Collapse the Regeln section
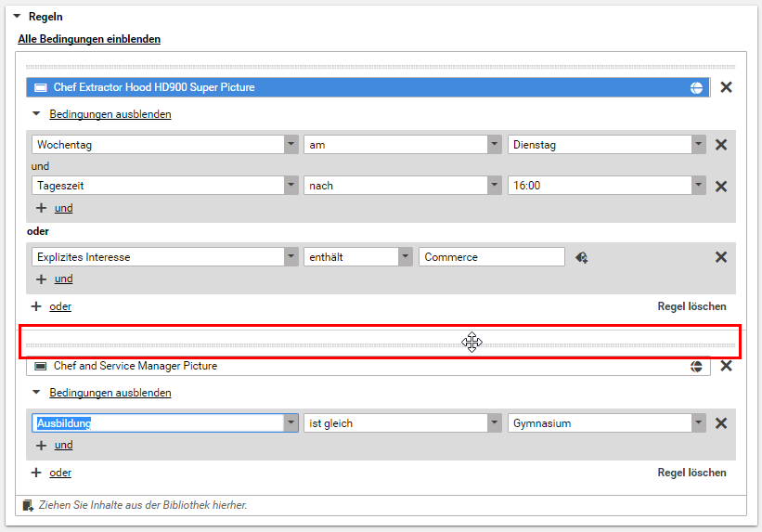Image resolution: width=762 pixels, height=532 pixels. pyautogui.click(x=17, y=17)
